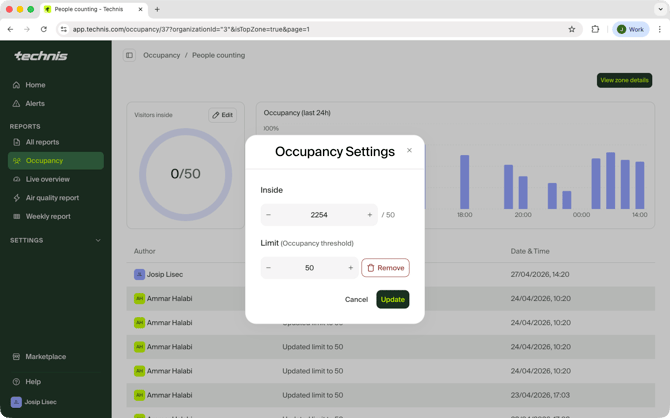This screenshot has width=670, height=418.
Task: Click the Occupancy breadcrumb link
Action: tap(162, 55)
